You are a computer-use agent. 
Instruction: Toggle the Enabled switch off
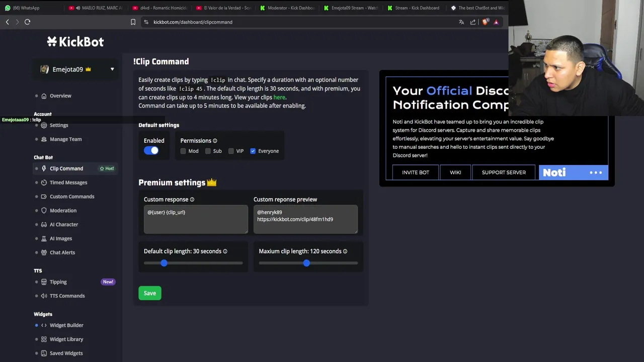click(151, 150)
